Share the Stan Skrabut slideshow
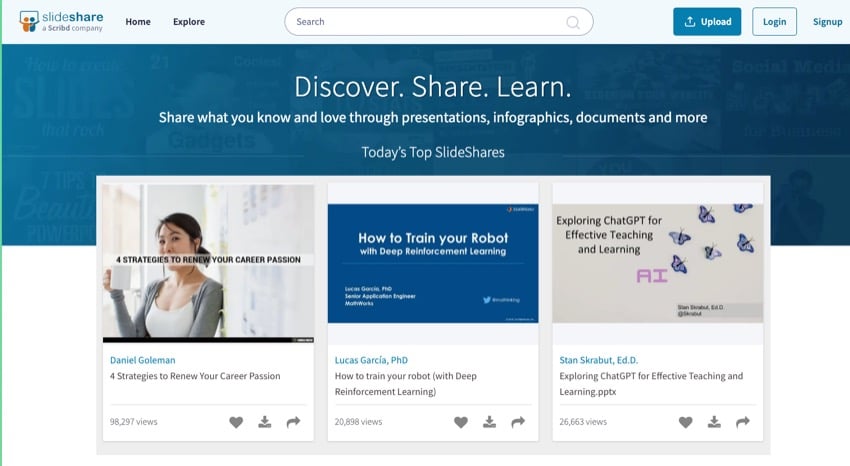The width and height of the screenshot is (850, 466). 743,422
